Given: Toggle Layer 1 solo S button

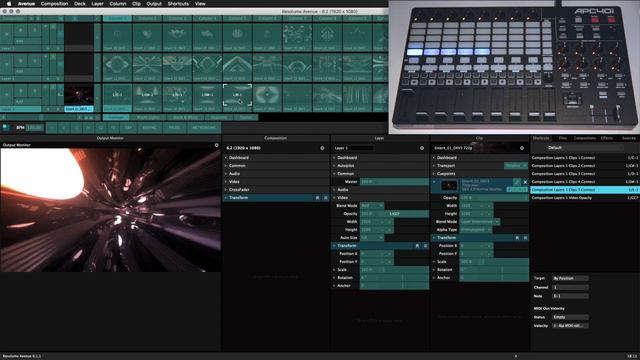Looking at the screenshot, I should [35, 91].
